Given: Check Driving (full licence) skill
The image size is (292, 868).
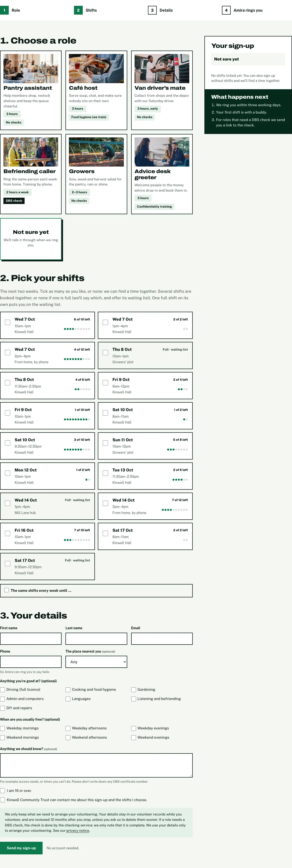Looking at the screenshot, I should (2, 689).
